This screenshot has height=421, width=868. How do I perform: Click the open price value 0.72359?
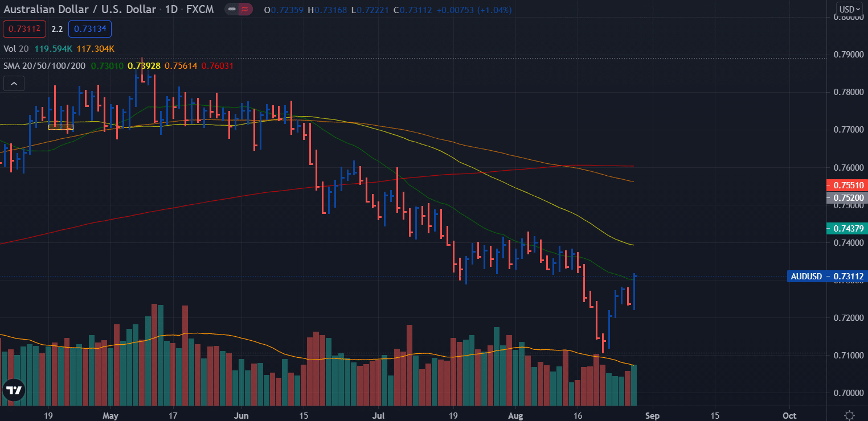point(288,10)
